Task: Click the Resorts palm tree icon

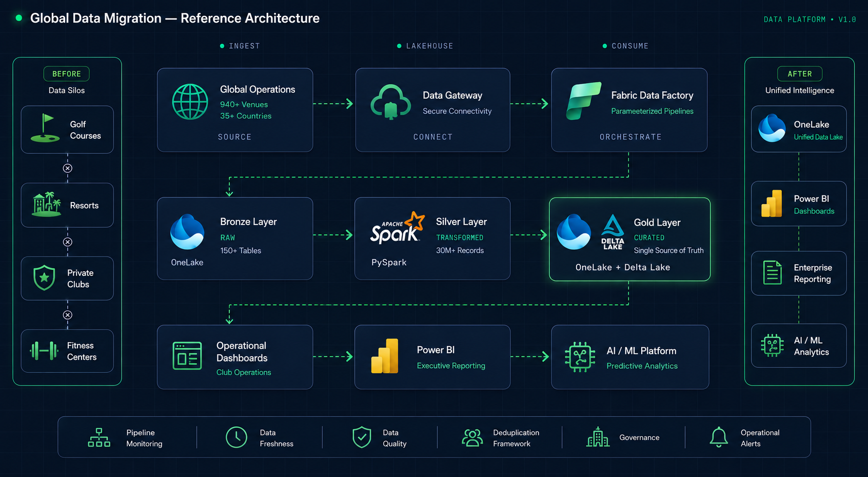Action: click(x=47, y=204)
